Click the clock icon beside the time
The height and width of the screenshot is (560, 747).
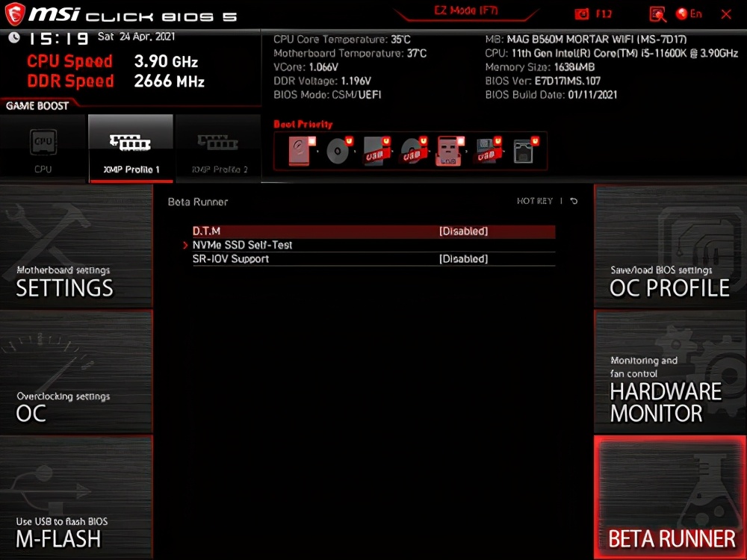[x=14, y=37]
